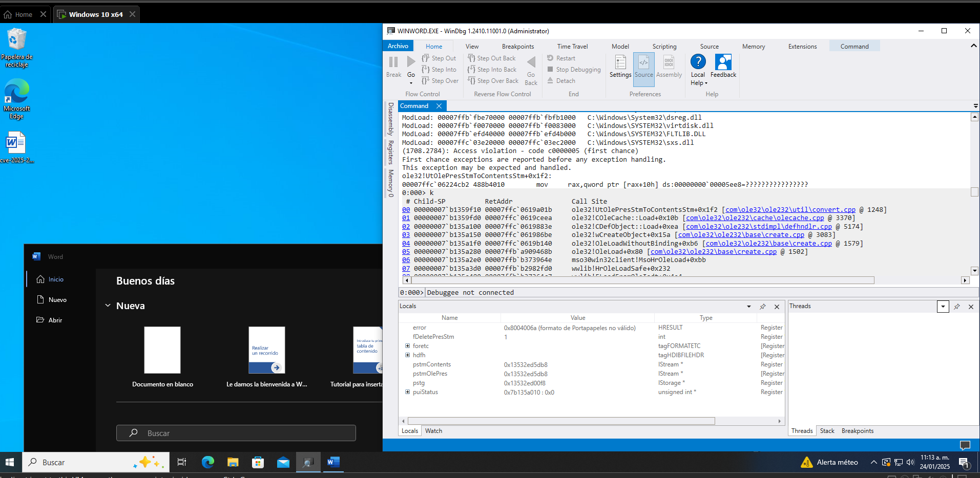The width and height of the screenshot is (980, 478).
Task: Click the Detach icon
Action: point(550,81)
